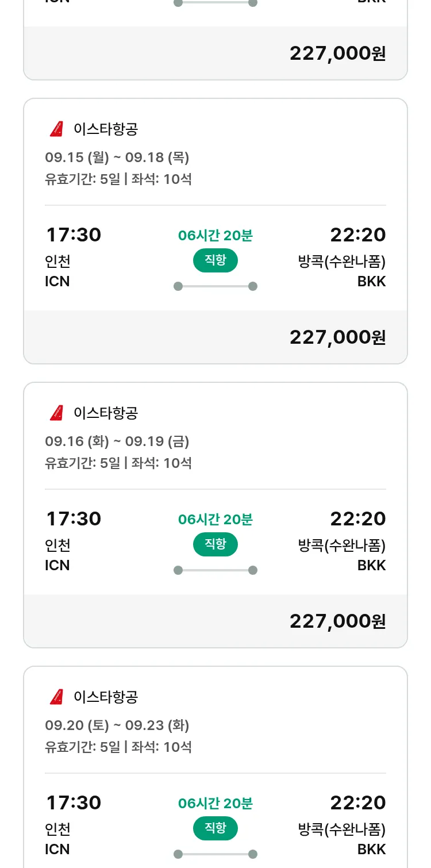Image resolution: width=431 pixels, height=868 pixels.
Task: Tap 직항 badge on the 09.15 flight
Action: point(215,260)
